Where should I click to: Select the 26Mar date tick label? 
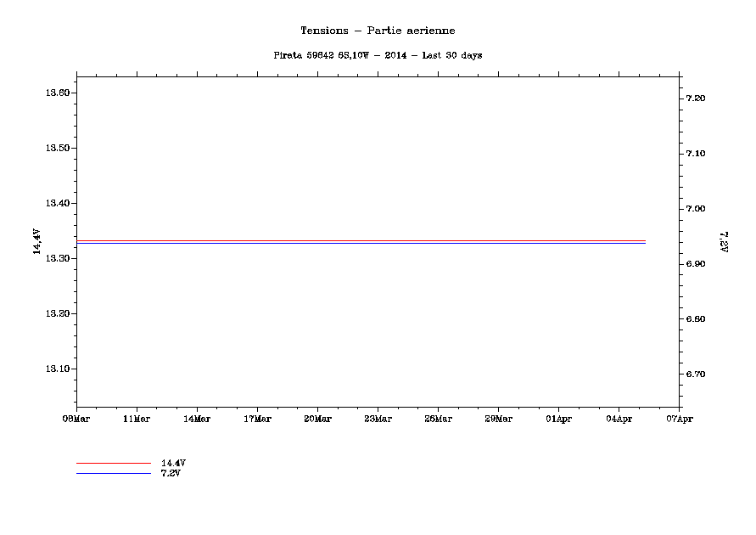tap(438, 418)
